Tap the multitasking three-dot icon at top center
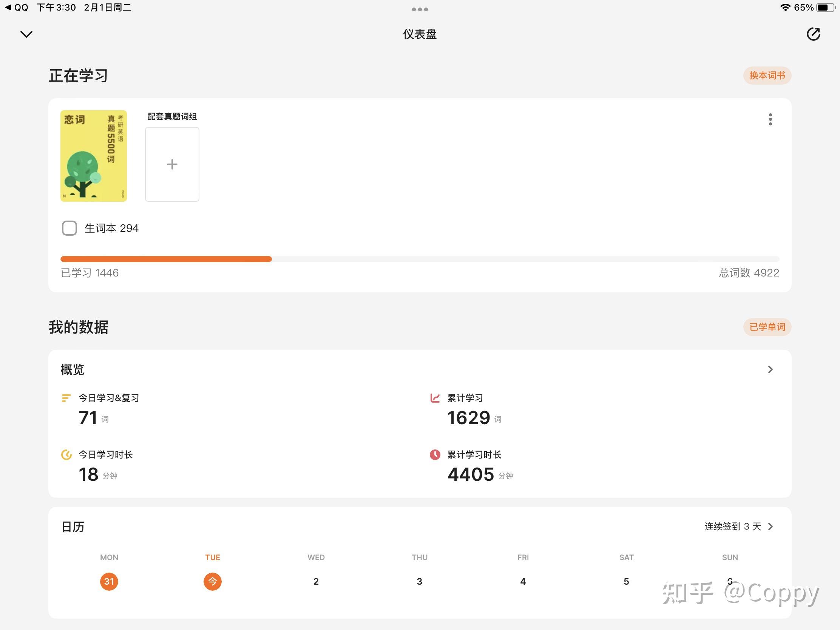The height and width of the screenshot is (630, 840). 420,9
